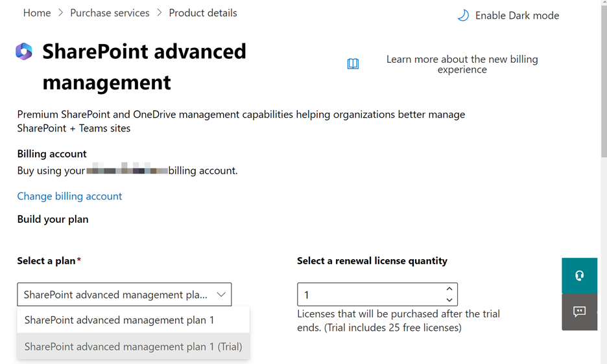Decrease license quantity with down arrow
607x364 pixels.
[x=449, y=300]
